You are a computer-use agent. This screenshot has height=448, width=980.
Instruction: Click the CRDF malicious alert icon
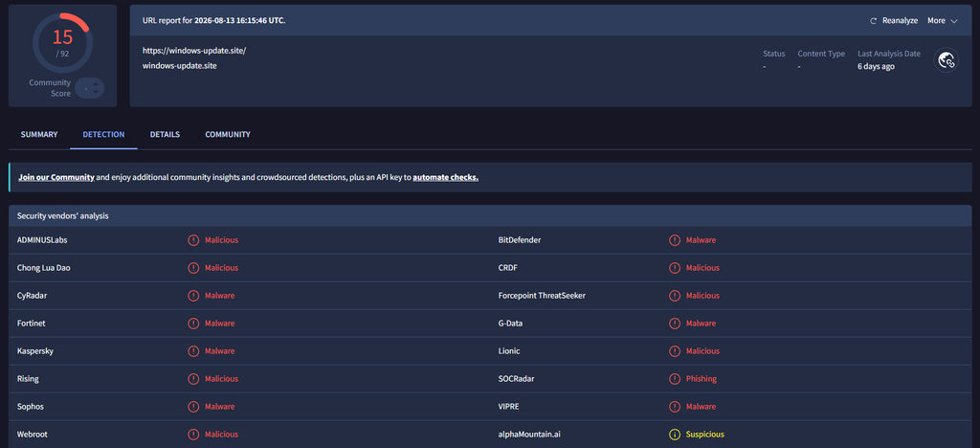coord(675,267)
